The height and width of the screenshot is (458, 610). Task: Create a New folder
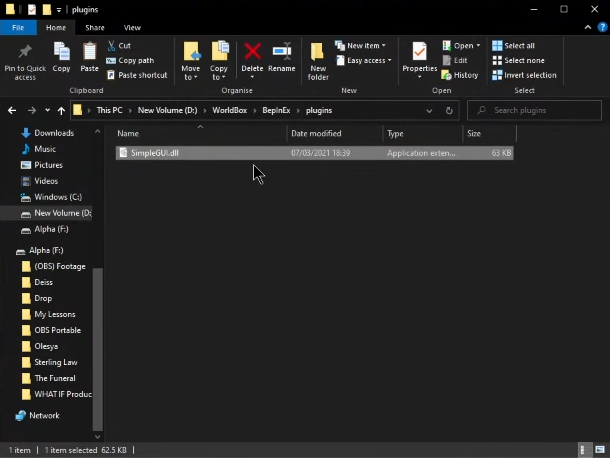click(x=318, y=61)
